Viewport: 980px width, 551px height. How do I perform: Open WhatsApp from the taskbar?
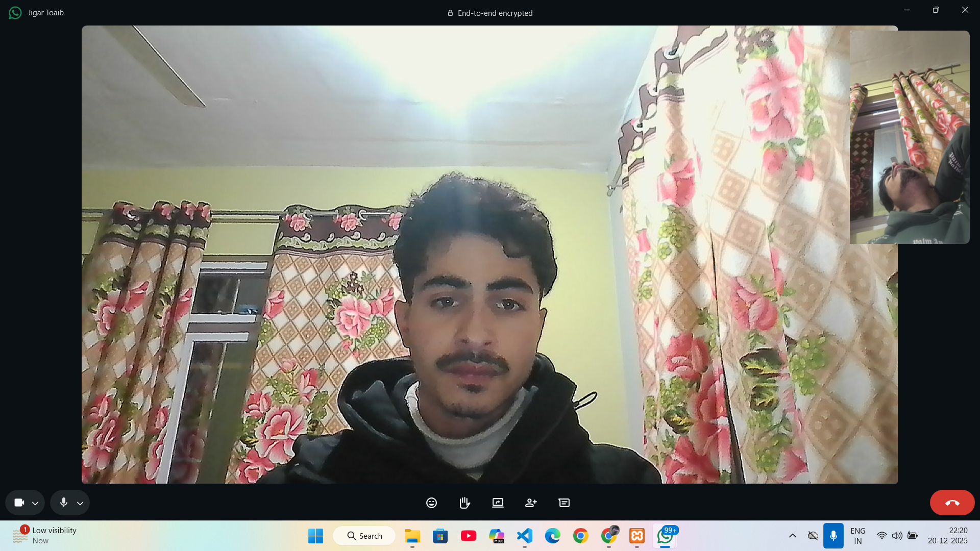(x=665, y=536)
